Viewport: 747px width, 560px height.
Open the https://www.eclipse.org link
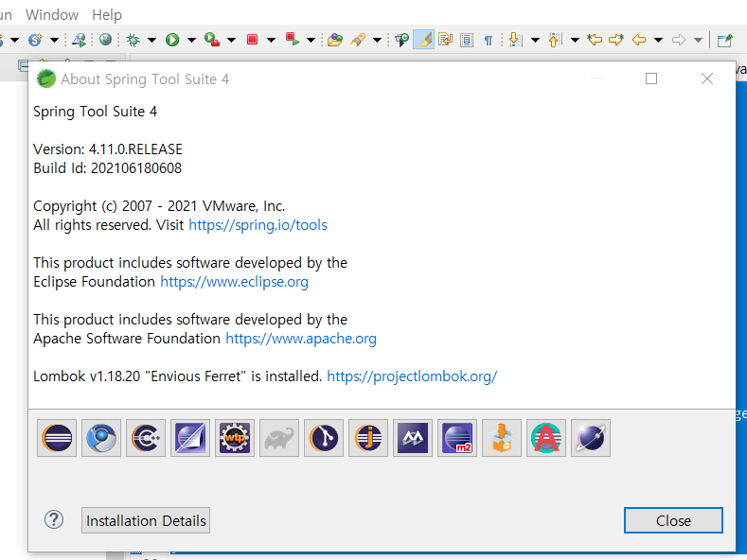click(234, 282)
